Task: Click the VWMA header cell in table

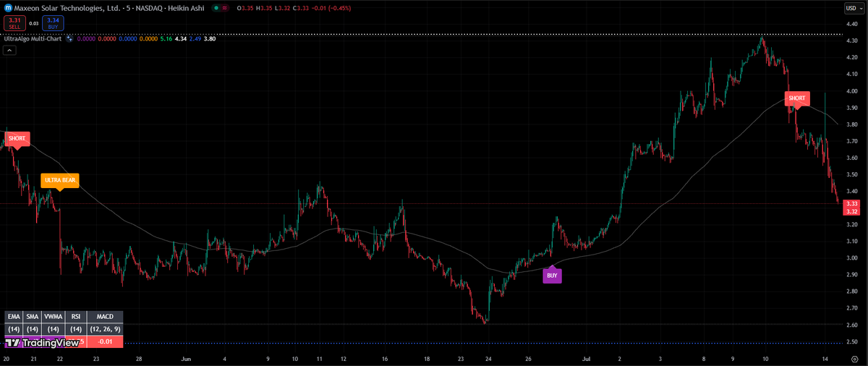Action: [x=53, y=317]
